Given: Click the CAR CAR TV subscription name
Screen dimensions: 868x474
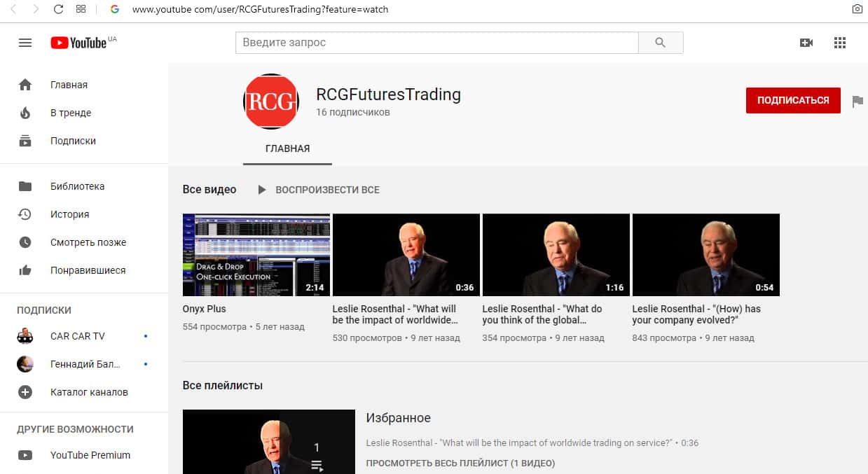Looking at the screenshot, I should pyautogui.click(x=78, y=336).
